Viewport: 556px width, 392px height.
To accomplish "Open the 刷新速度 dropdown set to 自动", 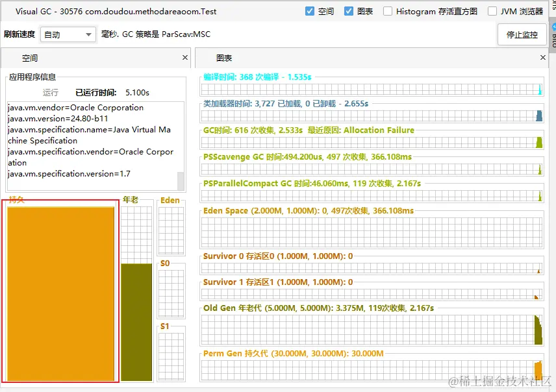I will pyautogui.click(x=68, y=35).
